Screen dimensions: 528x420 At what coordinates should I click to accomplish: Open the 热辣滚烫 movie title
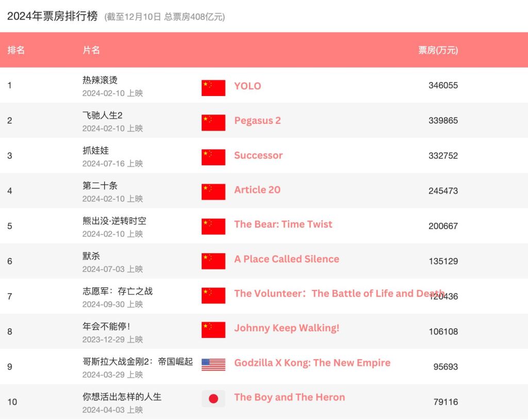tap(100, 80)
